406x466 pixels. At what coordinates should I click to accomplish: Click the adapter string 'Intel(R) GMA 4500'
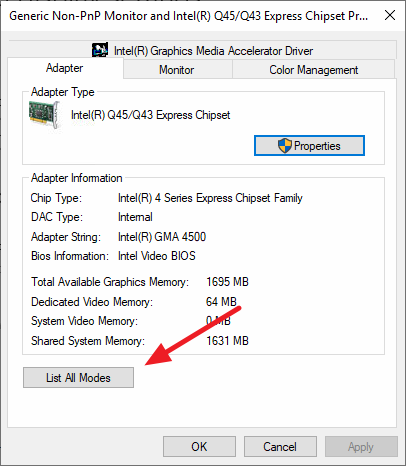pyautogui.click(x=162, y=237)
